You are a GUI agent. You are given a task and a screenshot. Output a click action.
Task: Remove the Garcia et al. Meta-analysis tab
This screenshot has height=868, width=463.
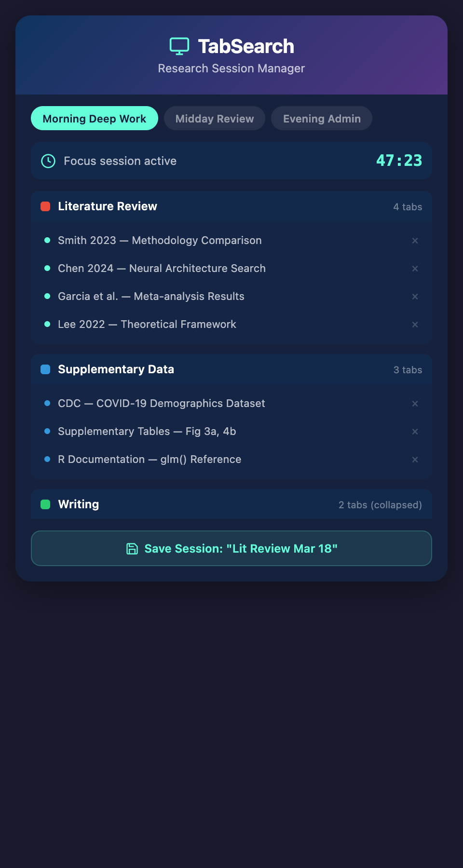[415, 297]
